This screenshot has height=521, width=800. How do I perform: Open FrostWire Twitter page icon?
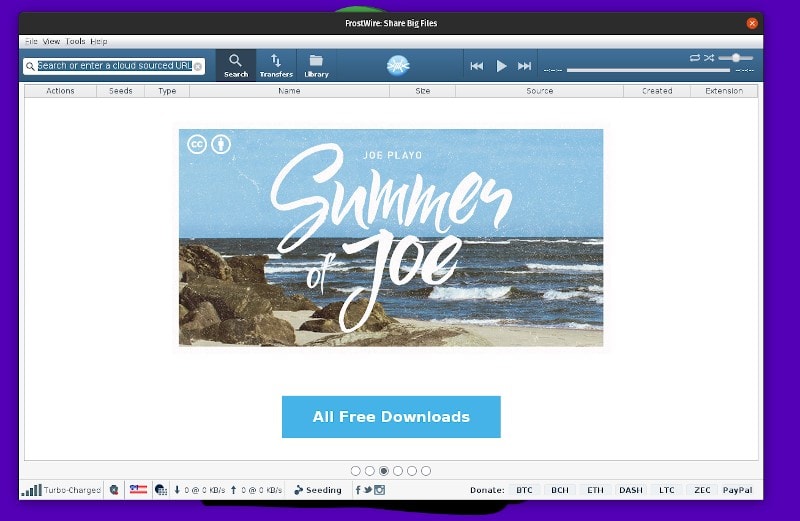368,490
